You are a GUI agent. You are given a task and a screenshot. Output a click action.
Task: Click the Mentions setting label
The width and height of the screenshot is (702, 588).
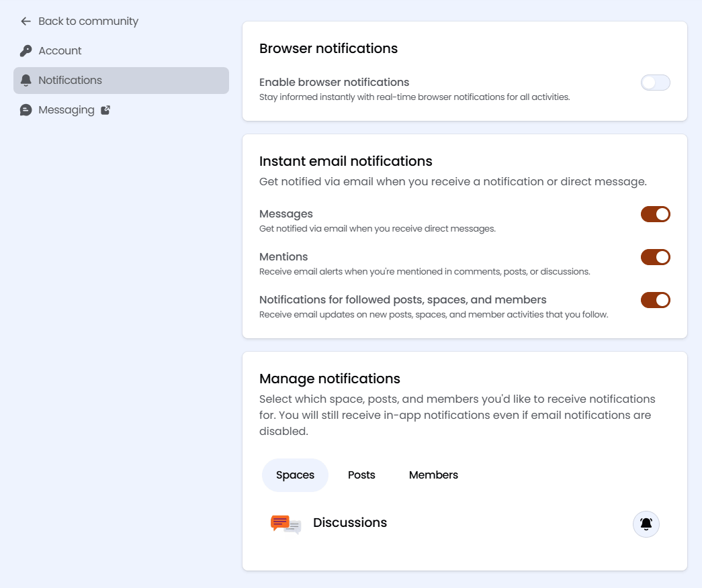point(283,257)
